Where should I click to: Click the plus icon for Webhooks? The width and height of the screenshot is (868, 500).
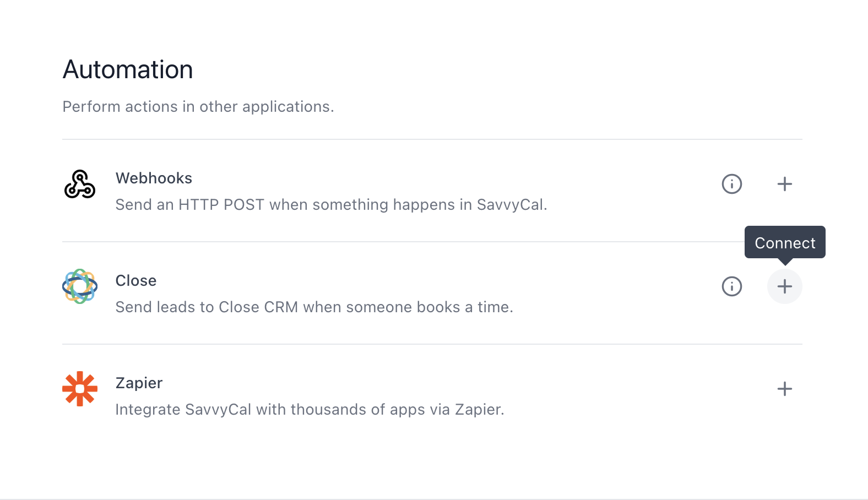click(x=785, y=184)
